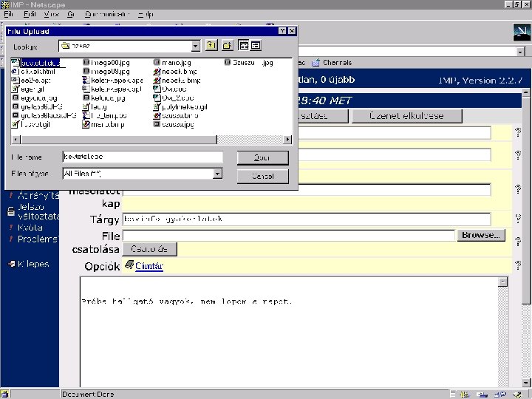Click the Browse... button
The height and width of the screenshot is (399, 532).
click(x=481, y=235)
